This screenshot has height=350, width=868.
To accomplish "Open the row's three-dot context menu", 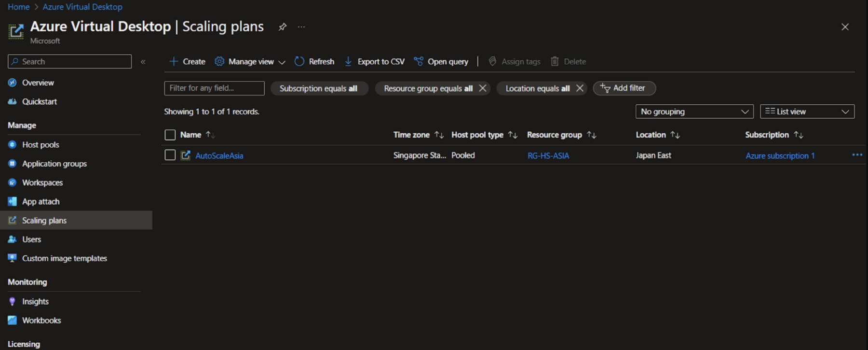I will 857,155.
